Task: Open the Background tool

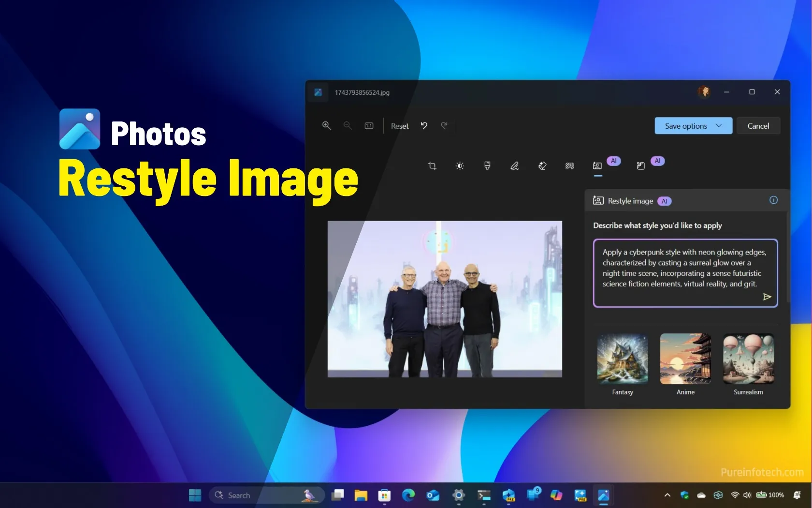Action: pos(570,166)
